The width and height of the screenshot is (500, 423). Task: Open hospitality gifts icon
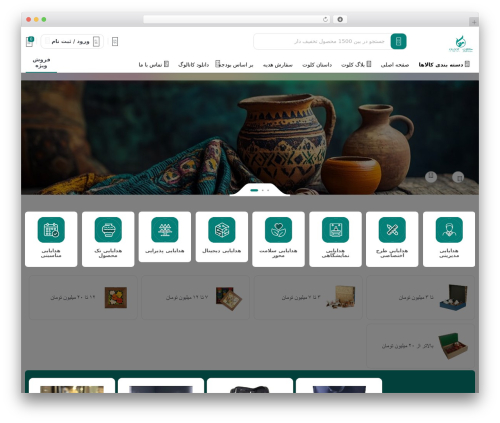coord(165,230)
